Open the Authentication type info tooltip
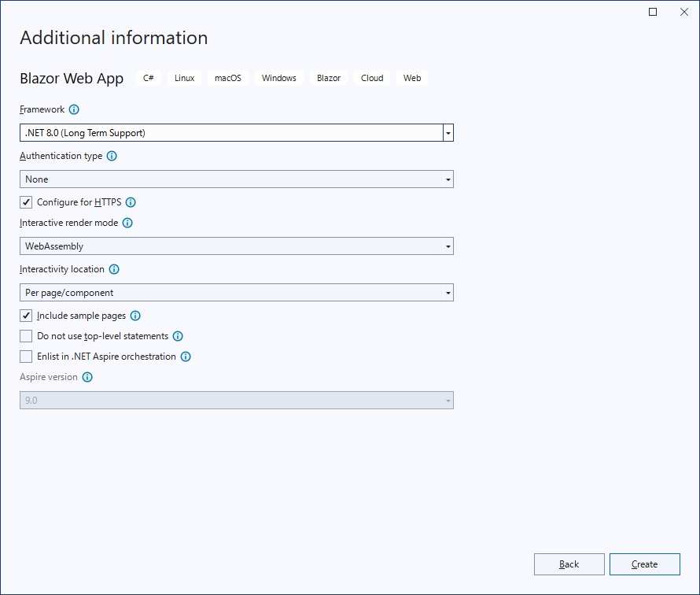700x595 pixels. click(x=111, y=156)
